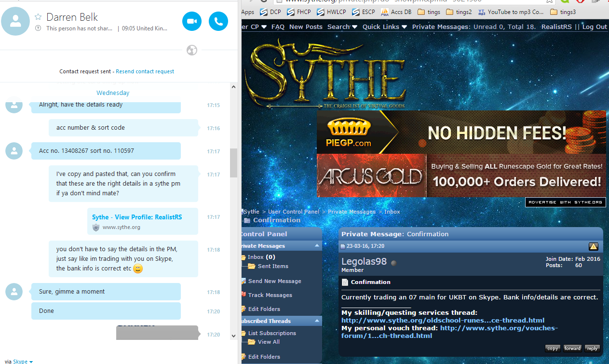The width and height of the screenshot is (609, 364).
Task: Click the shield icon beside www.sythe.org in Skype
Action: 96,227
